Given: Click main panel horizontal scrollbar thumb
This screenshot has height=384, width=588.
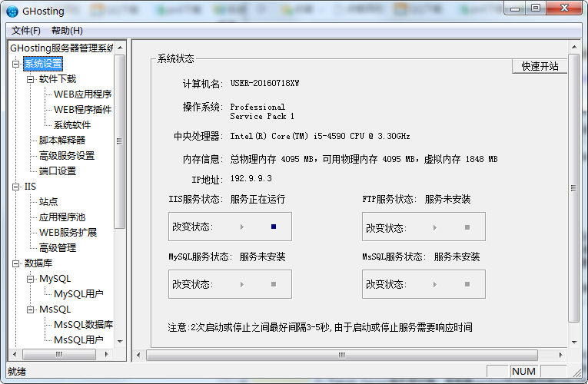Looking at the screenshot, I should click(x=341, y=355).
